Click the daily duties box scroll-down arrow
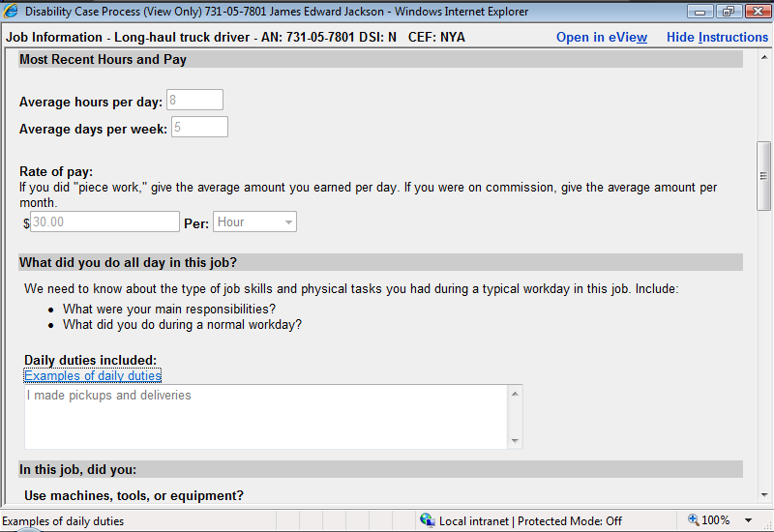The width and height of the screenshot is (774, 532). point(515,441)
